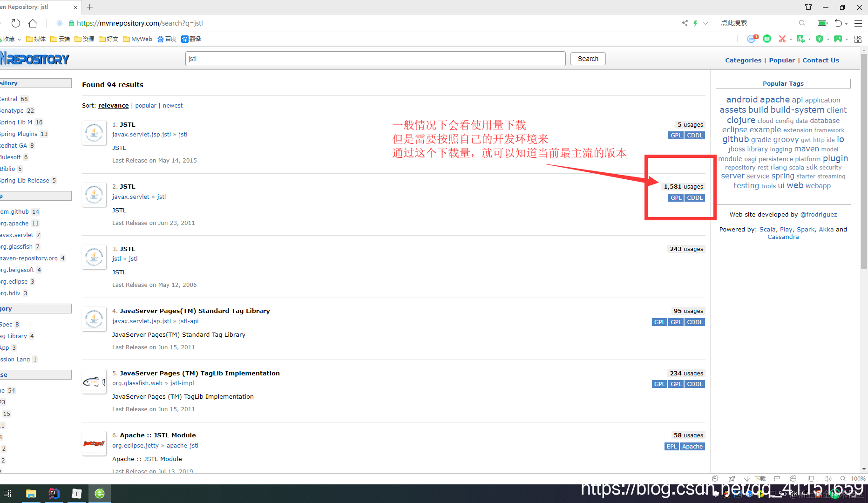Viewport: 868px width, 503px height.
Task: Click the ad-block icon with red badge
Action: (x=753, y=39)
